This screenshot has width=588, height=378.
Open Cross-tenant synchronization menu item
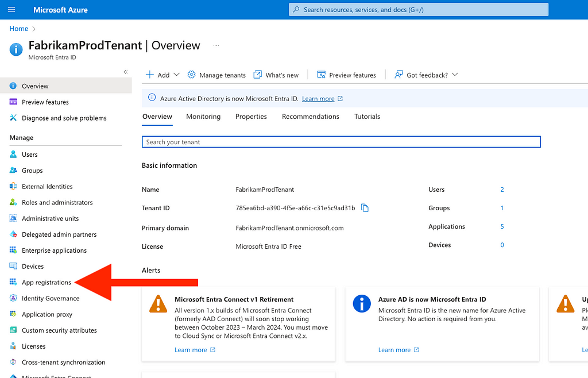pyautogui.click(x=63, y=362)
